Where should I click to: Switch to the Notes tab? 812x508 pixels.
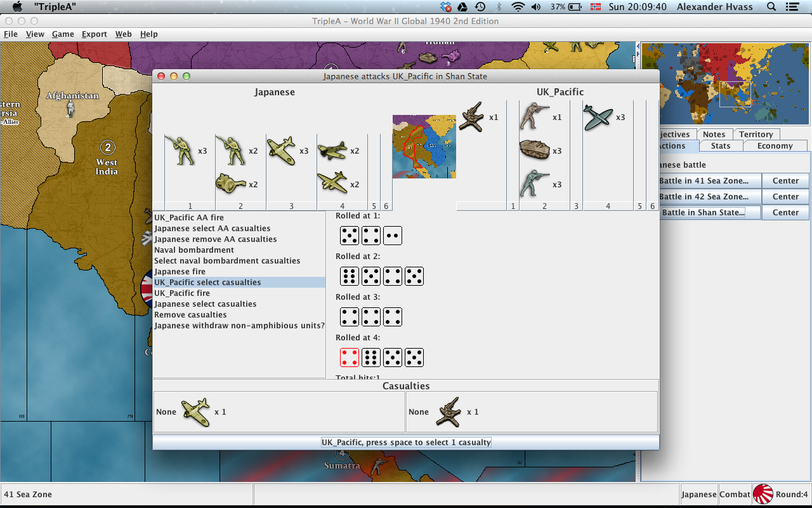(714, 134)
